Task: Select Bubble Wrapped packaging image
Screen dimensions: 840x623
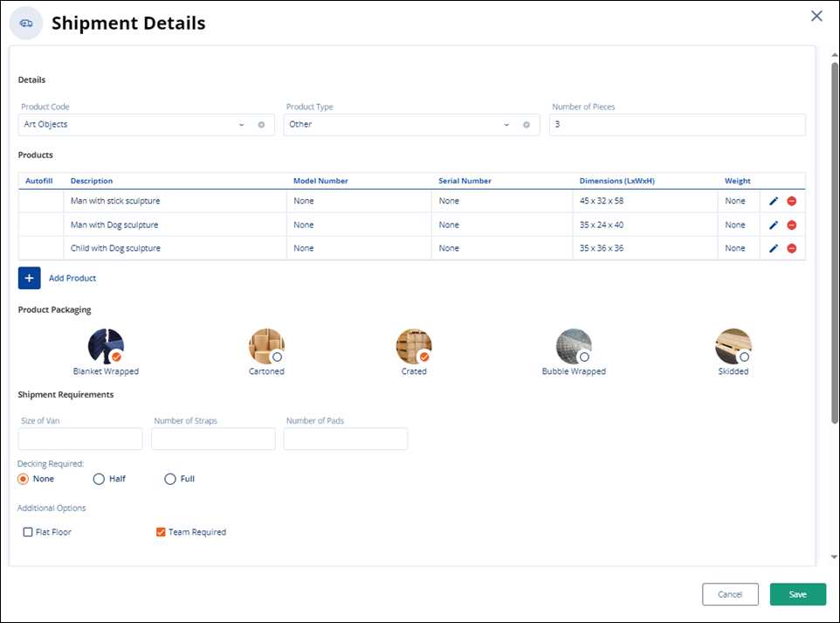Action: click(574, 347)
